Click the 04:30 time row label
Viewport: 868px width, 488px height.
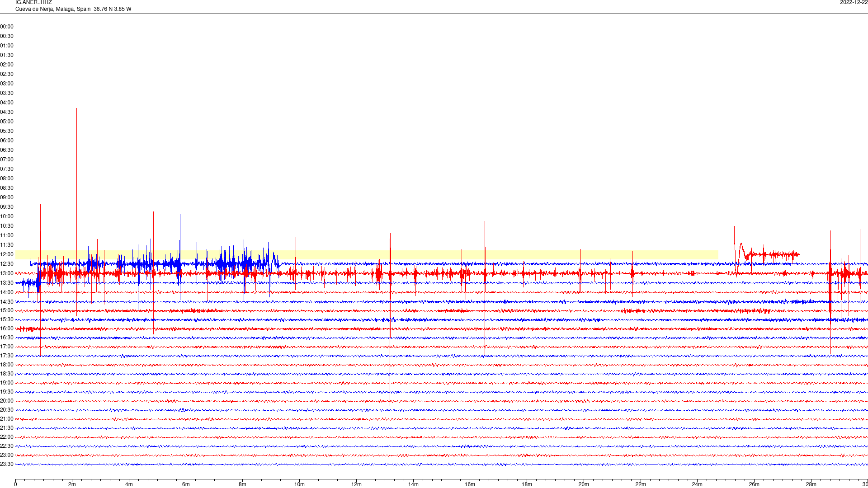[7, 112]
